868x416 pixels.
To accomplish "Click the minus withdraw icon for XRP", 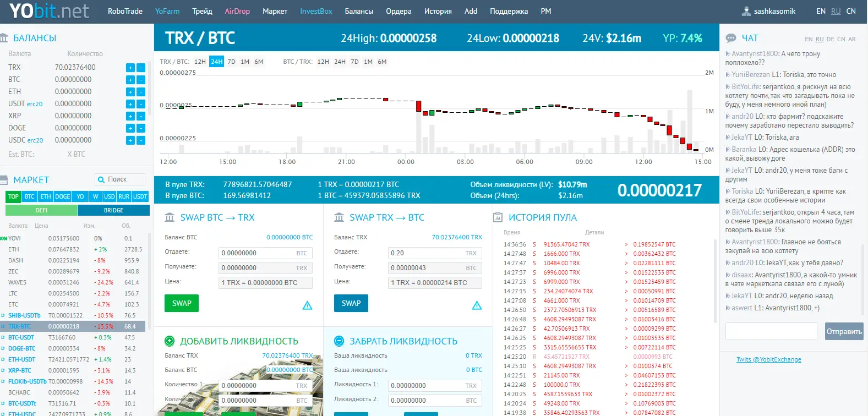I will point(141,116).
